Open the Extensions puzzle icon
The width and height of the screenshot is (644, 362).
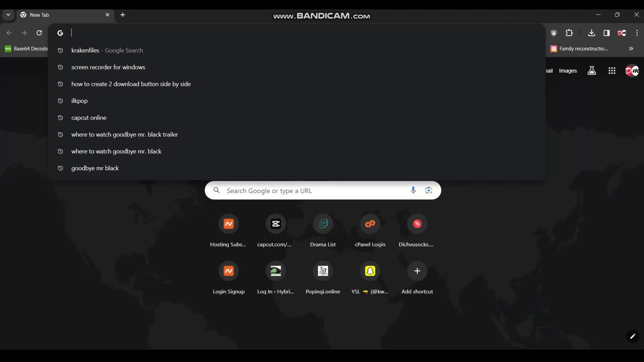[570, 33]
